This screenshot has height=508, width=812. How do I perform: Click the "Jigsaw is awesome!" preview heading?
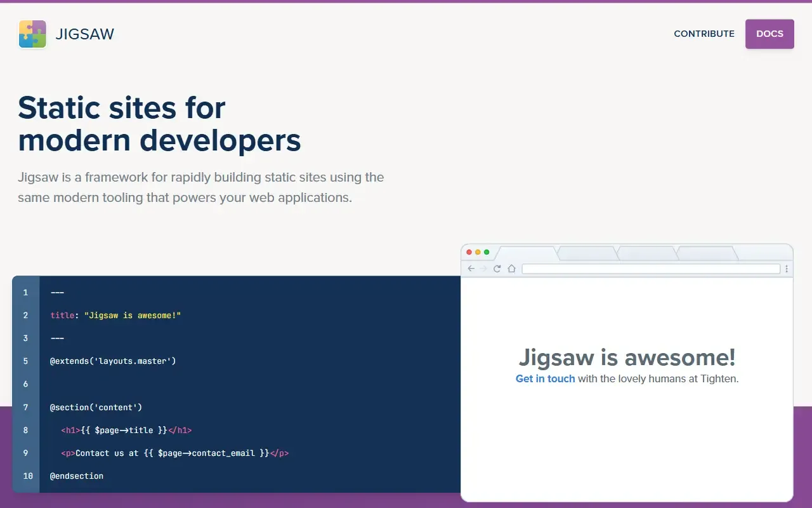click(627, 357)
